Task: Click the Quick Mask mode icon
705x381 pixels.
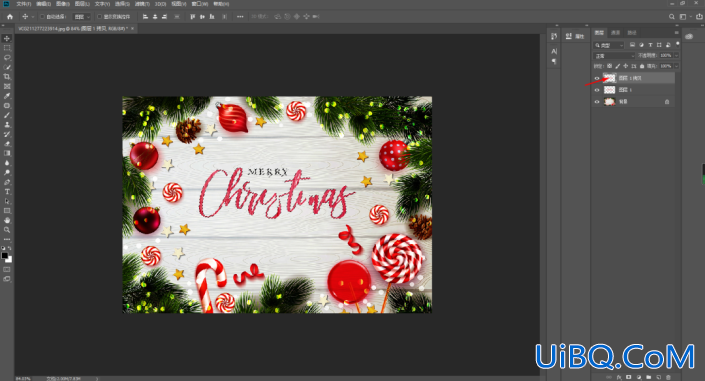Action: coord(7,269)
